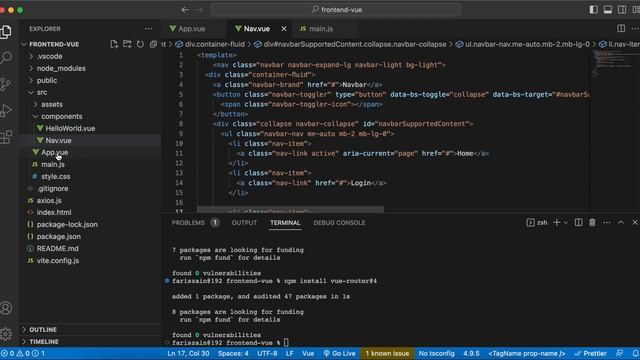Open HelloWorld.vue in the file tree
Screen dimensions: 640x360
pyautogui.click(x=70, y=128)
